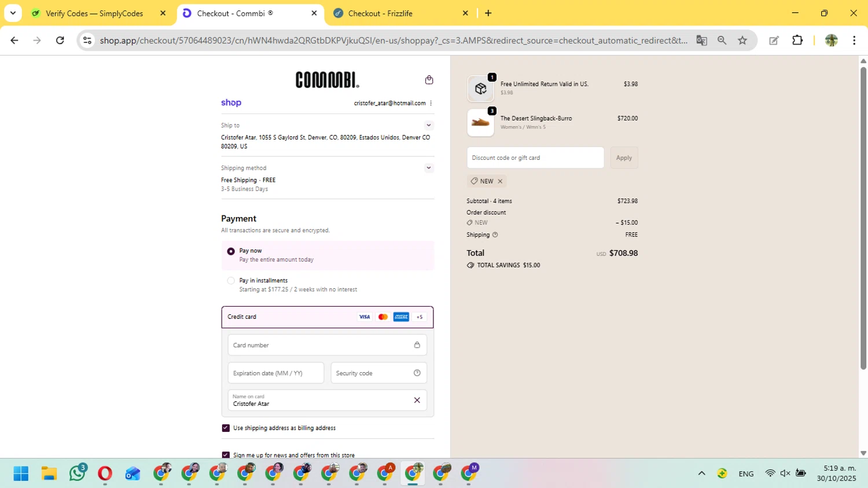
Task: Open the tab search dropdown arrow
Action: (13, 13)
